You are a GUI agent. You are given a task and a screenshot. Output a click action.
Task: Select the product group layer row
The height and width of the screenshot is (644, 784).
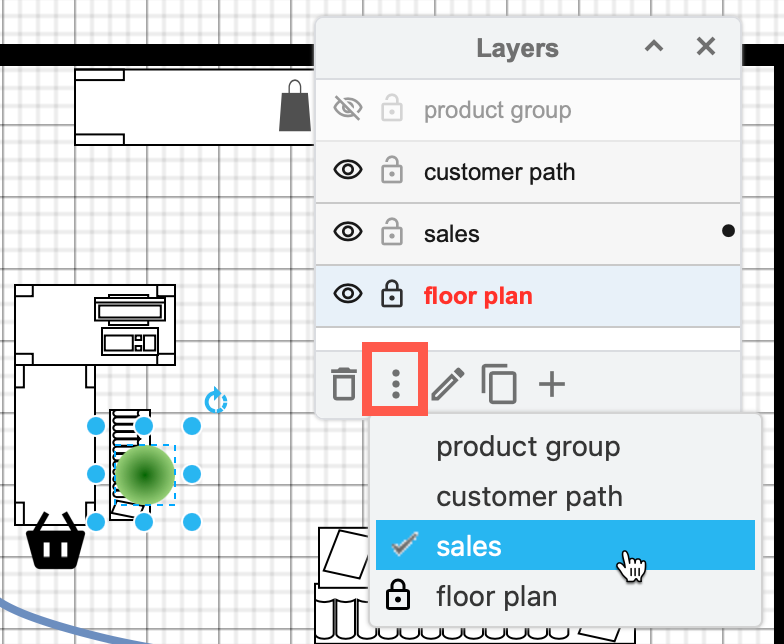click(x=528, y=110)
